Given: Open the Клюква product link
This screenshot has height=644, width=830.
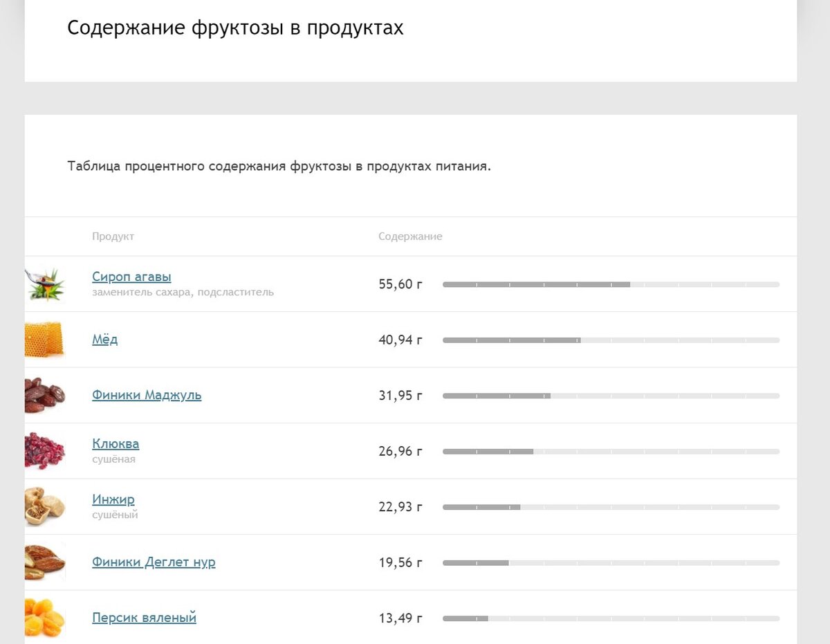Looking at the screenshot, I should click(x=116, y=443).
